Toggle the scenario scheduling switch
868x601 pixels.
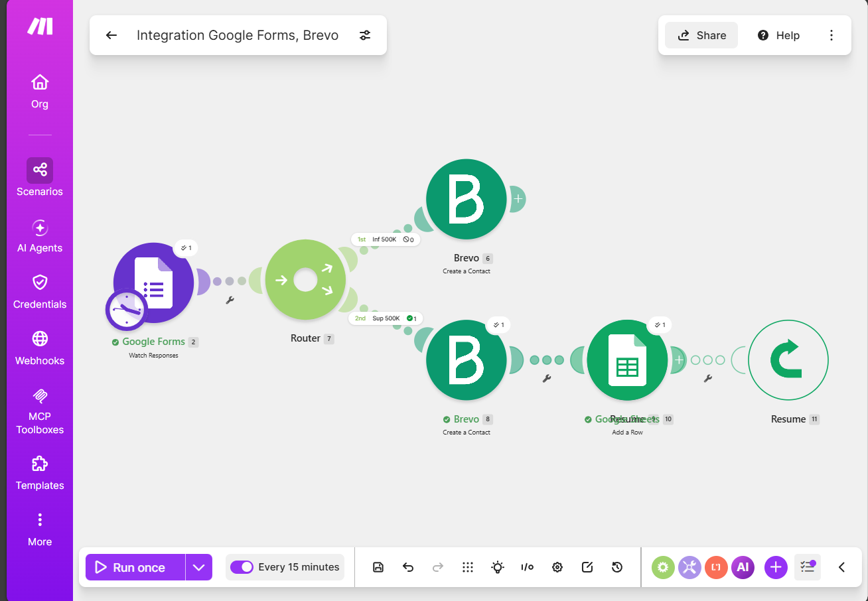point(242,567)
